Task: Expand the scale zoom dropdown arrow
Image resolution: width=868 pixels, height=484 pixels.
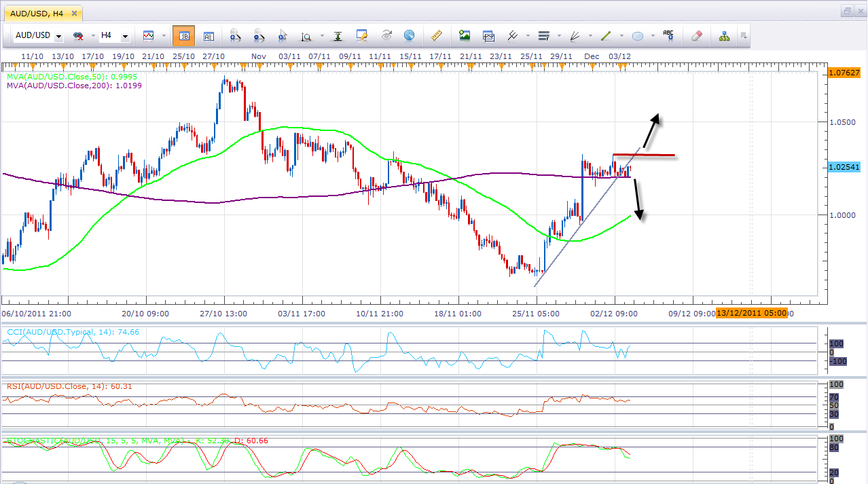Action: coord(321,36)
